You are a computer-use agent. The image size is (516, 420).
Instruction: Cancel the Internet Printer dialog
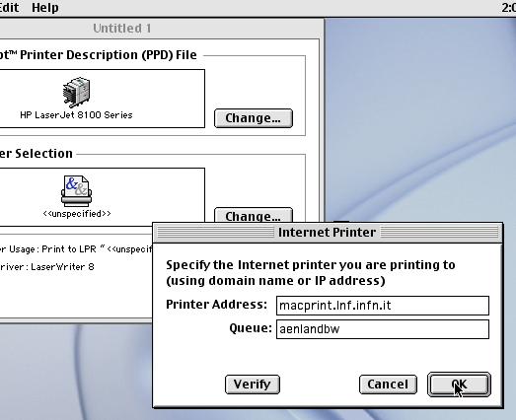tap(388, 385)
